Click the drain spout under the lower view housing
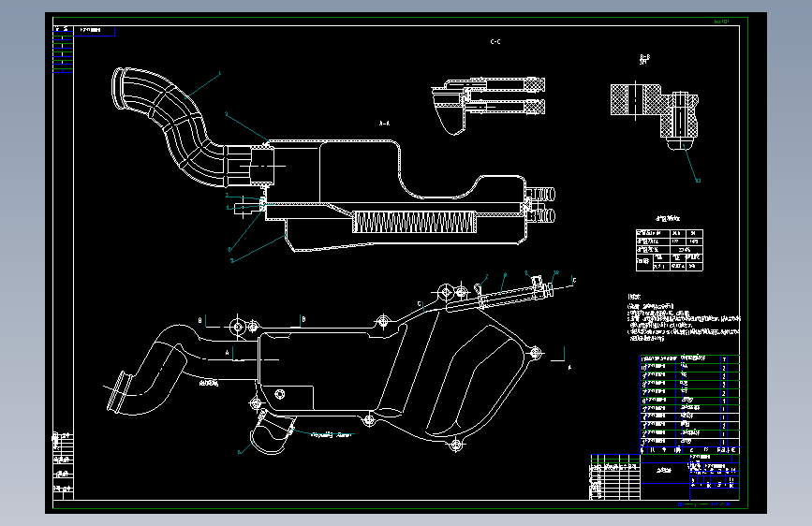The width and height of the screenshot is (812, 526). [272, 431]
